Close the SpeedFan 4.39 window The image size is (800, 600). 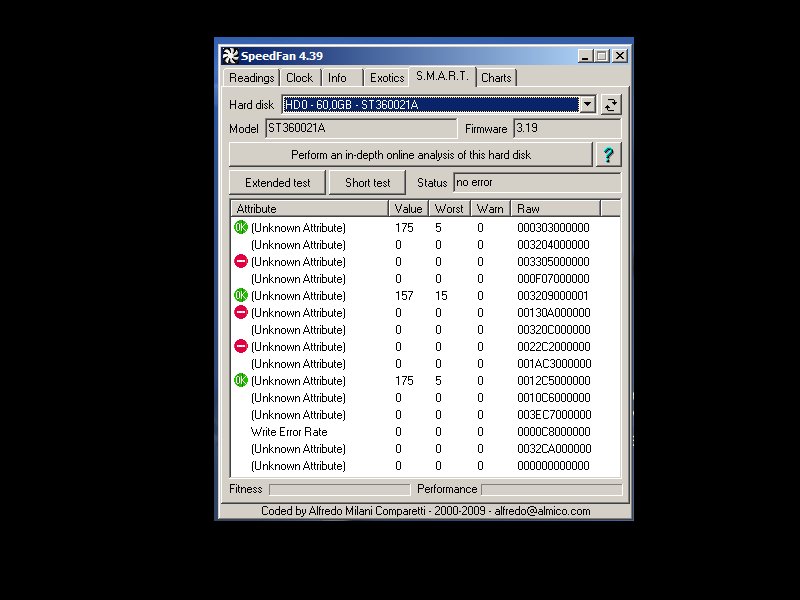point(620,56)
